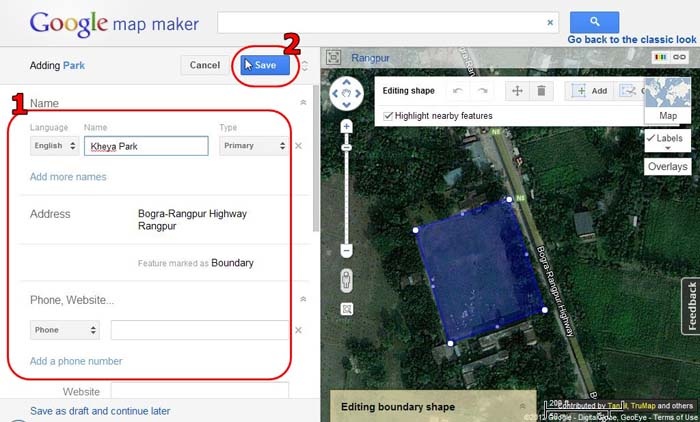
Task: Click the Add a phone number link
Action: pos(76,361)
